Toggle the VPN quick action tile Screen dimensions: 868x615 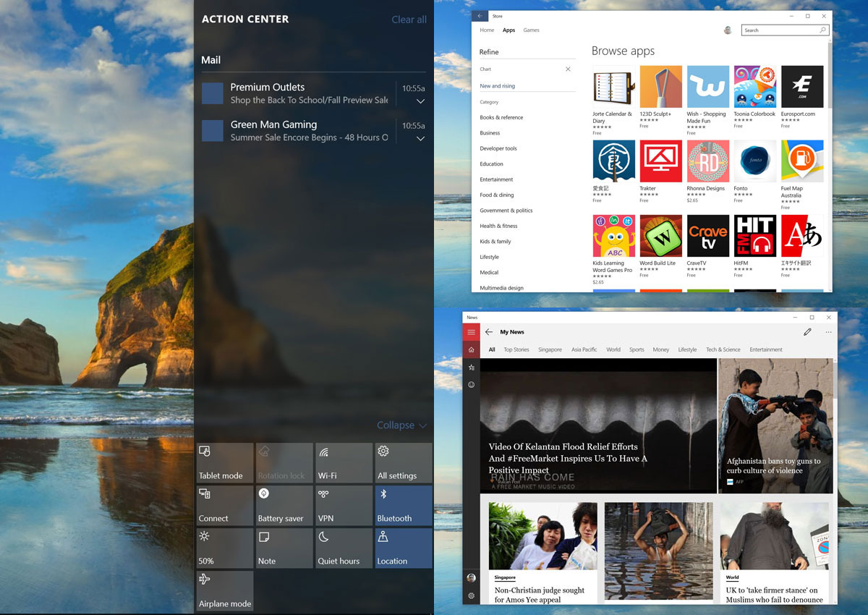click(x=344, y=506)
